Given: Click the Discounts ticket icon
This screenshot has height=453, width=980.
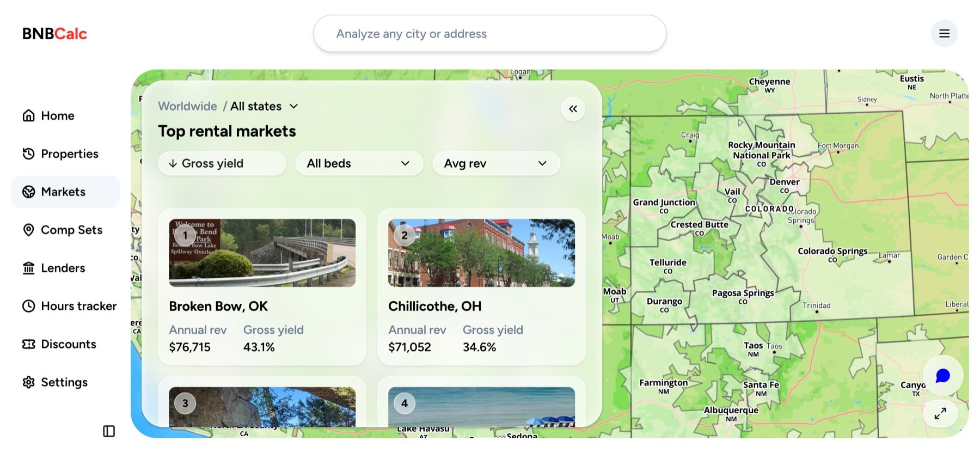Looking at the screenshot, I should pos(29,344).
